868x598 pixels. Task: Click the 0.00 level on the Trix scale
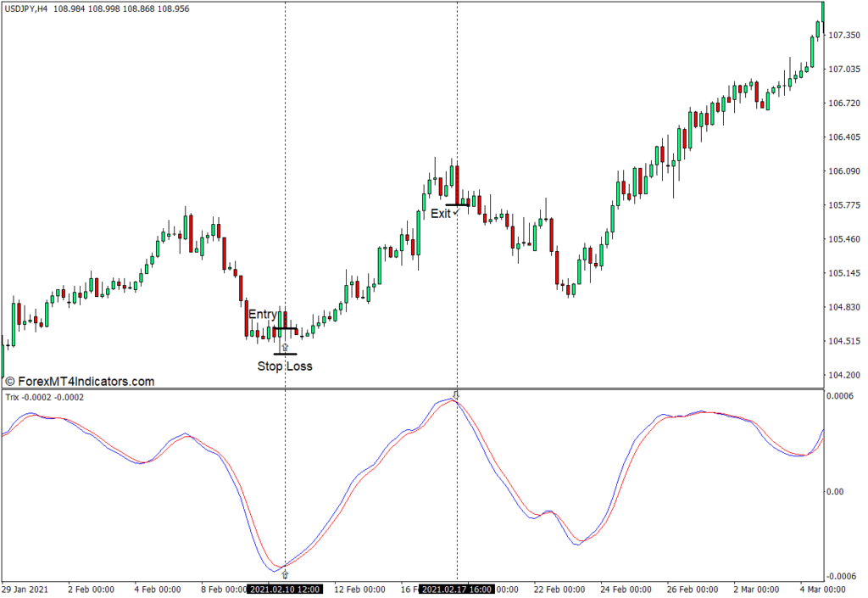click(x=834, y=491)
